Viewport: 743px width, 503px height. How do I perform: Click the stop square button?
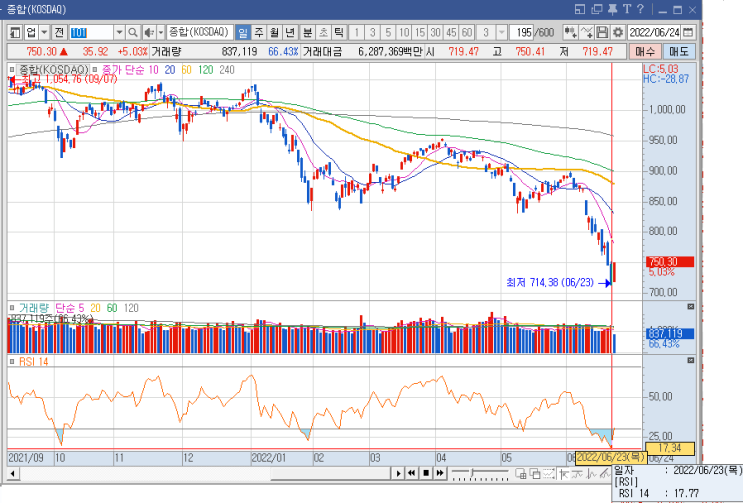point(426,473)
